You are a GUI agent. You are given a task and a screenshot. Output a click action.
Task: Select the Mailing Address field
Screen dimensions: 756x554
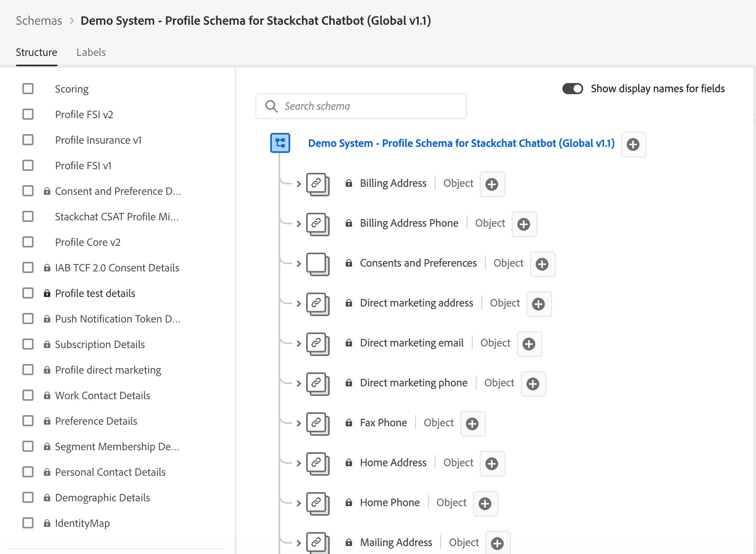pos(396,542)
